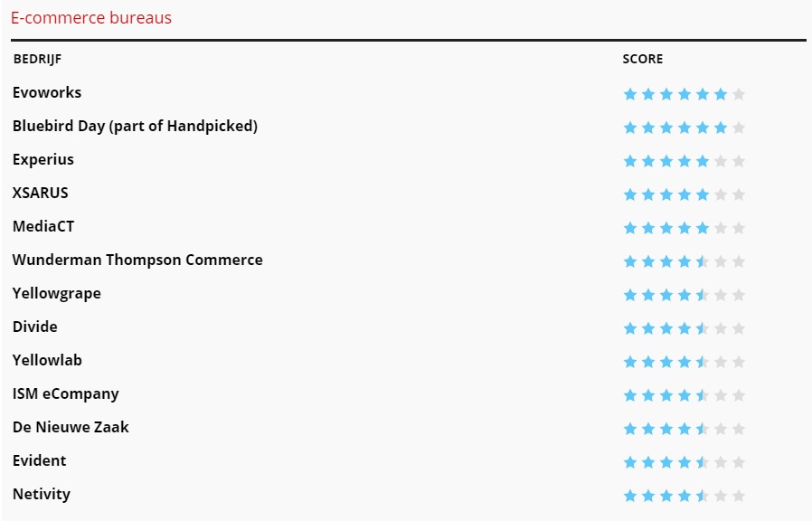This screenshot has width=812, height=521.
Task: Click the Netivity star rating
Action: click(x=685, y=497)
